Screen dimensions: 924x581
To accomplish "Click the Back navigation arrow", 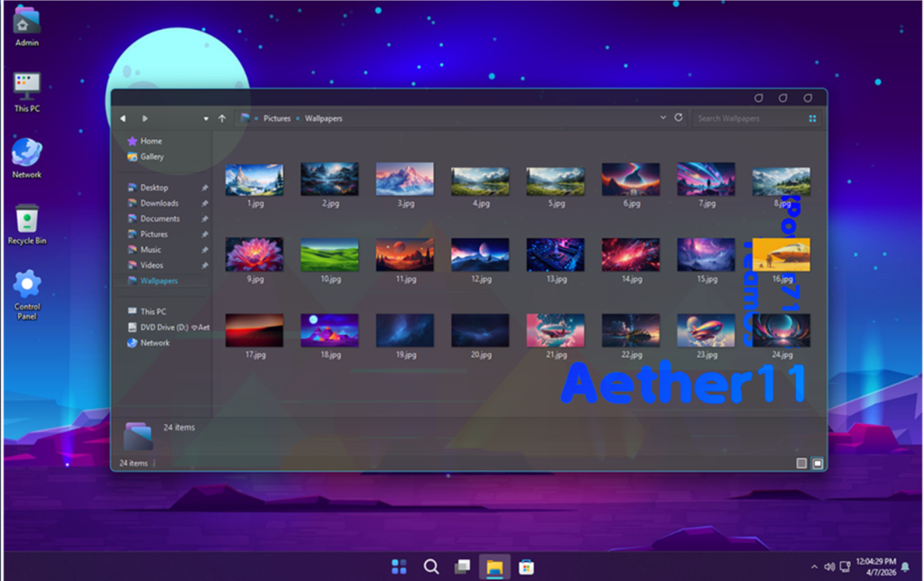I will [124, 118].
